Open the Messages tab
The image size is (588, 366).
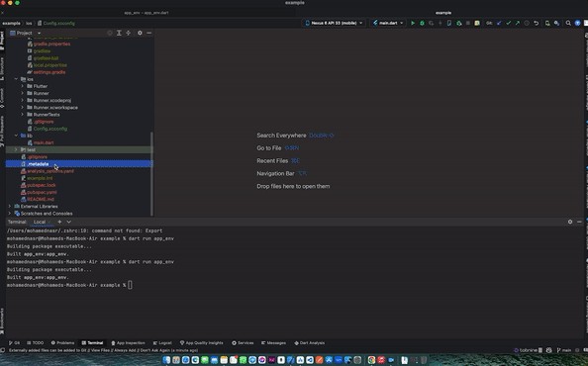click(273, 343)
